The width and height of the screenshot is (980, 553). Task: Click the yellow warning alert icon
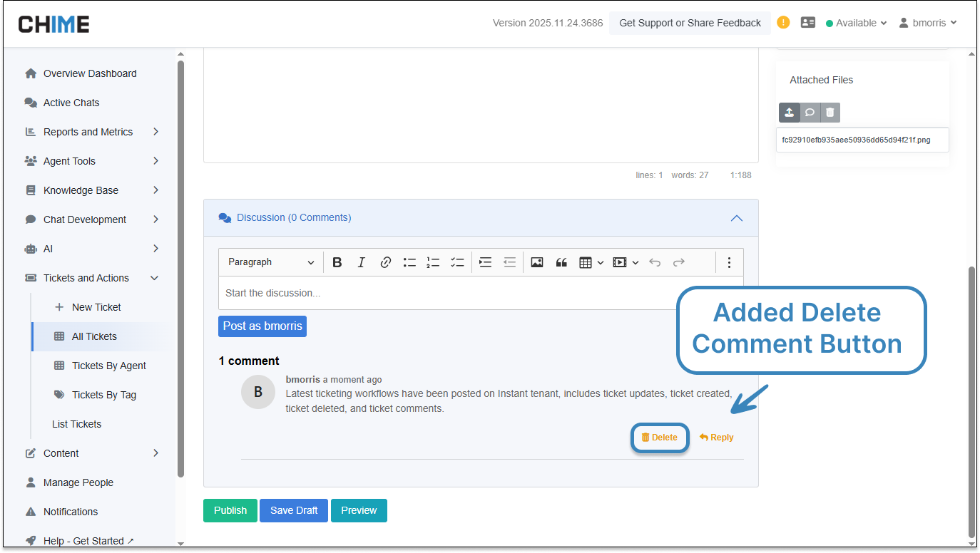(783, 22)
